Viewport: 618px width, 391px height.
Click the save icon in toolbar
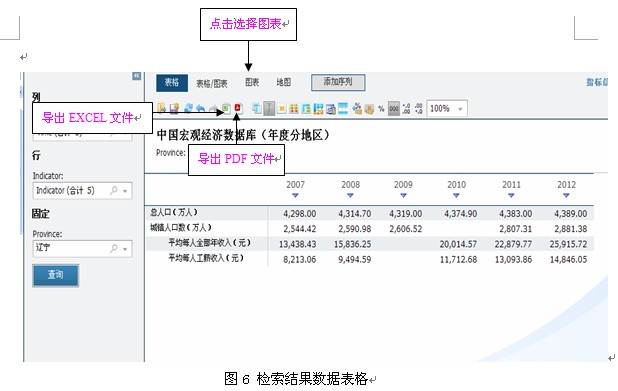pos(175,108)
